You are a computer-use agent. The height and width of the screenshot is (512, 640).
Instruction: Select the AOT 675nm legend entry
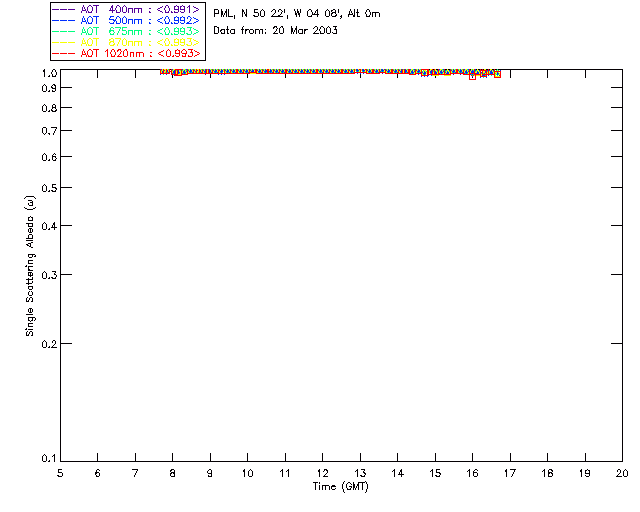click(x=126, y=31)
